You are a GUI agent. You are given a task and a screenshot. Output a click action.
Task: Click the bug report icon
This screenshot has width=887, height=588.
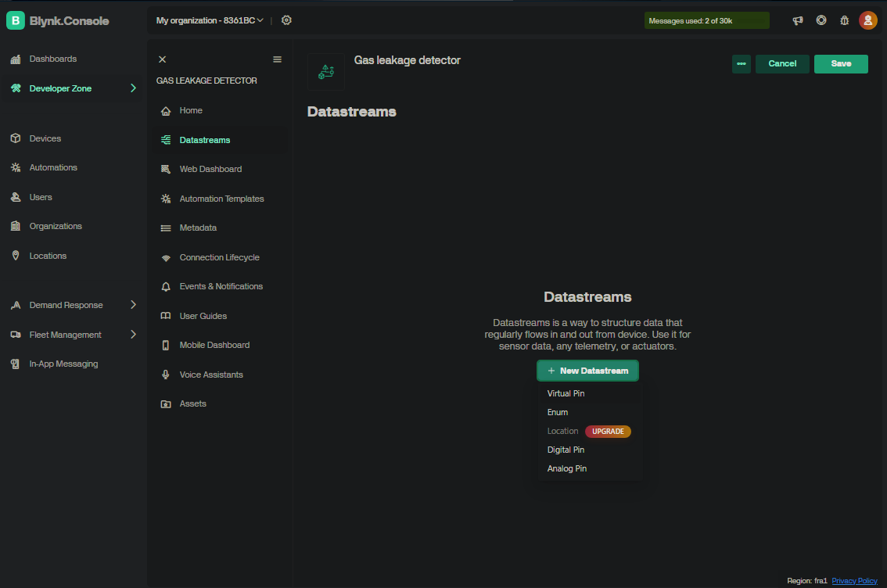844,20
